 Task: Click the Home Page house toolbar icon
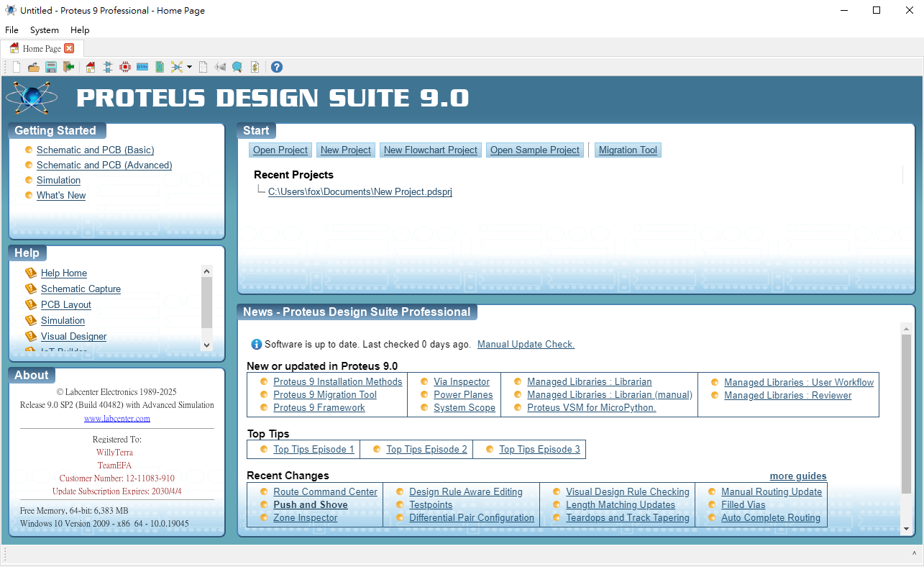[x=91, y=67]
